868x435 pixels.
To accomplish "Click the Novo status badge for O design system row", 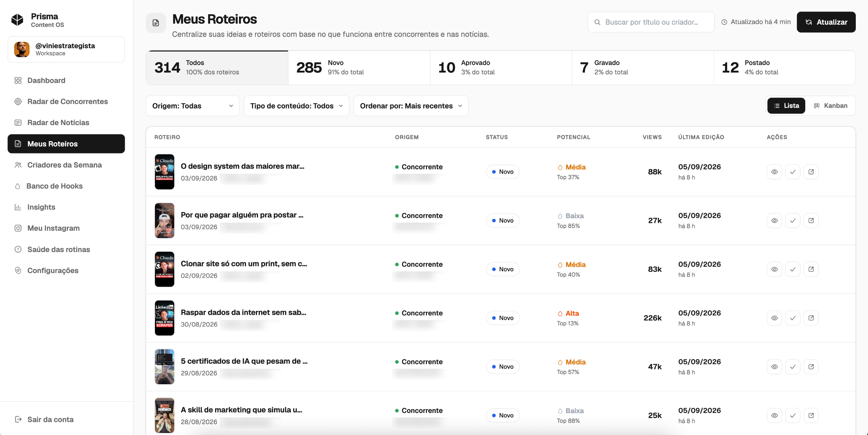I will point(503,172).
